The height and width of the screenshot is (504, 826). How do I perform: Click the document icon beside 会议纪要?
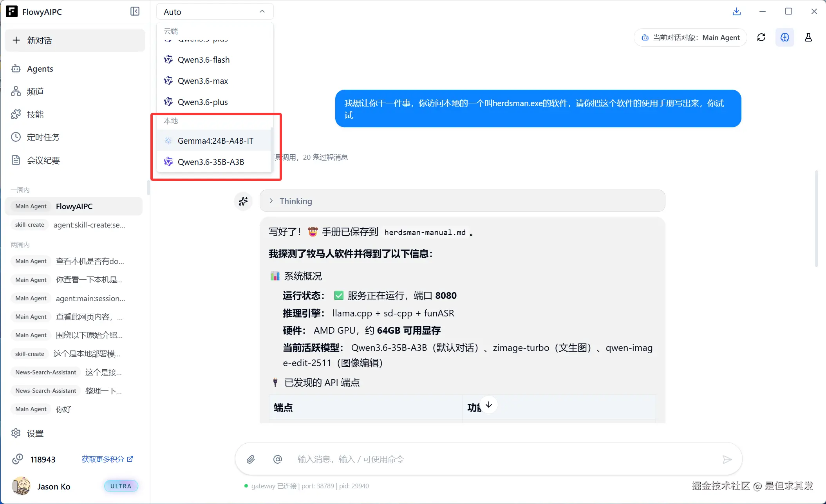16,160
